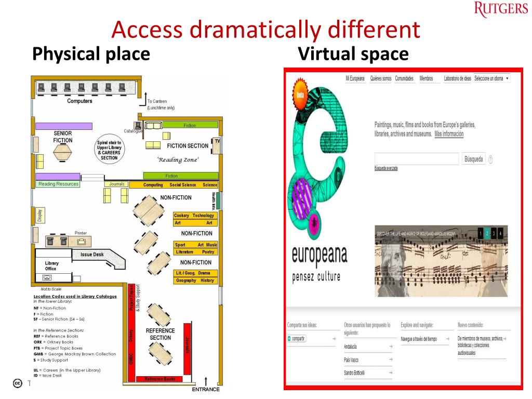The height and width of the screenshot is (399, 532).
Task: Click the Health Info green shelf
Action: click(218, 201)
